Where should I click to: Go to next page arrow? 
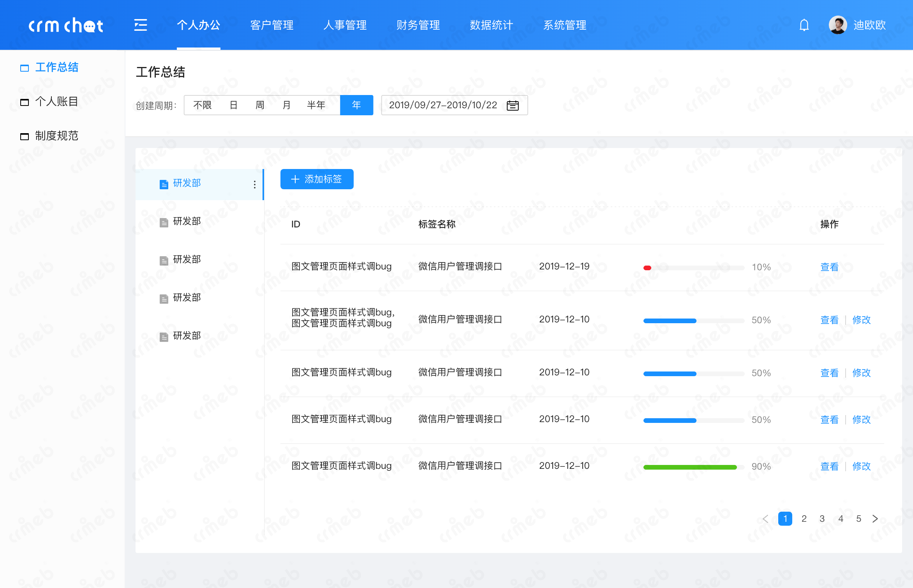pyautogui.click(x=875, y=519)
